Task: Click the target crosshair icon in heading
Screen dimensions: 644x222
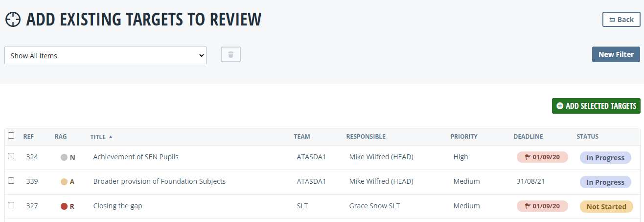Action: pos(13,20)
